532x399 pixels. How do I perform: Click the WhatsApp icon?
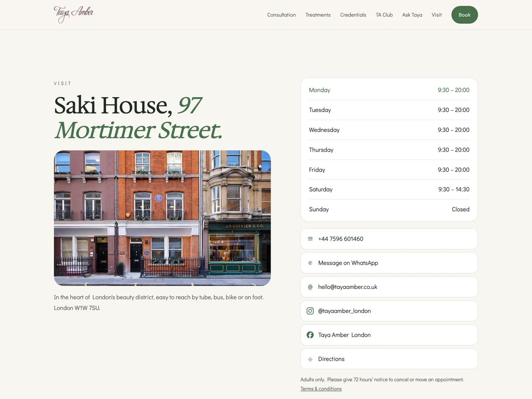point(310,263)
